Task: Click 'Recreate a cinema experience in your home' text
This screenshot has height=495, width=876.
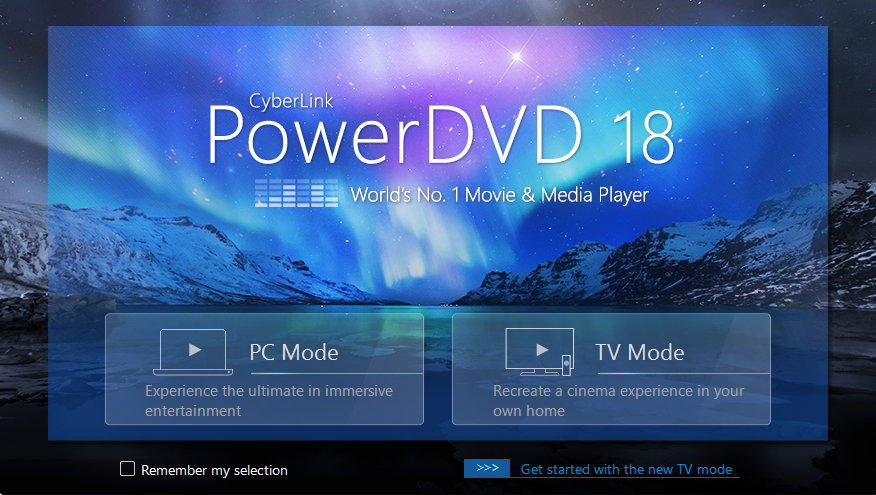Action: coord(618,401)
